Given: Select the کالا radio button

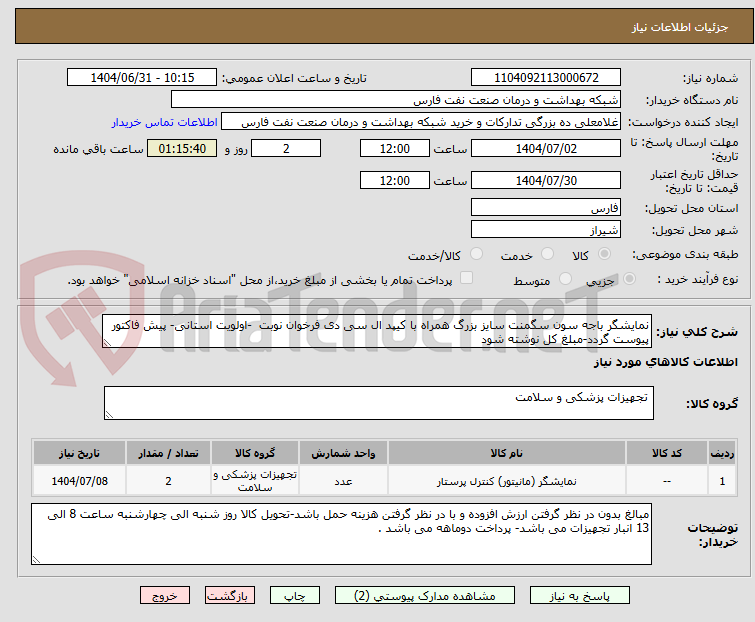Looking at the screenshot, I should pos(604,254).
